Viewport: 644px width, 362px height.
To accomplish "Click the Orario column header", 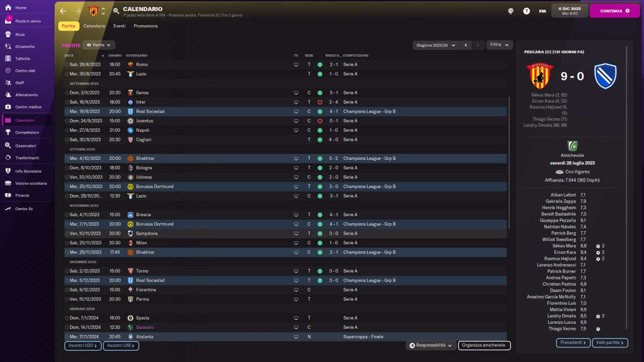I will 115,55.
